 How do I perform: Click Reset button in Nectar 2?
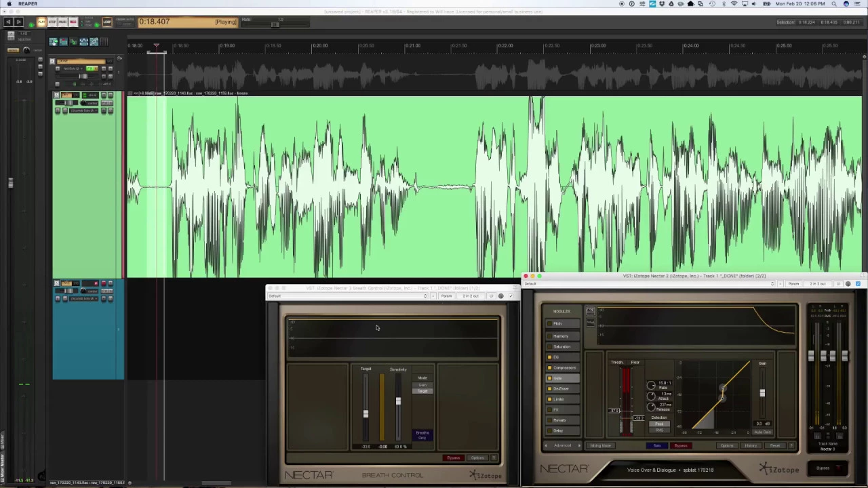tap(774, 445)
